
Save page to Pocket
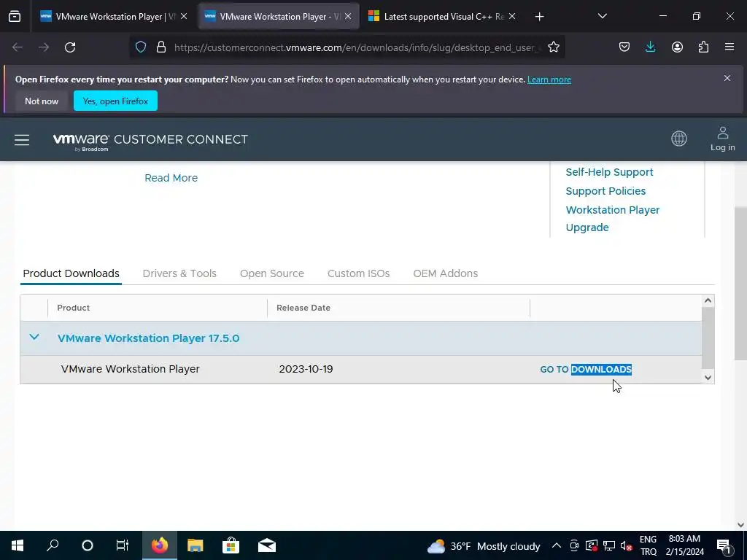[624, 47]
